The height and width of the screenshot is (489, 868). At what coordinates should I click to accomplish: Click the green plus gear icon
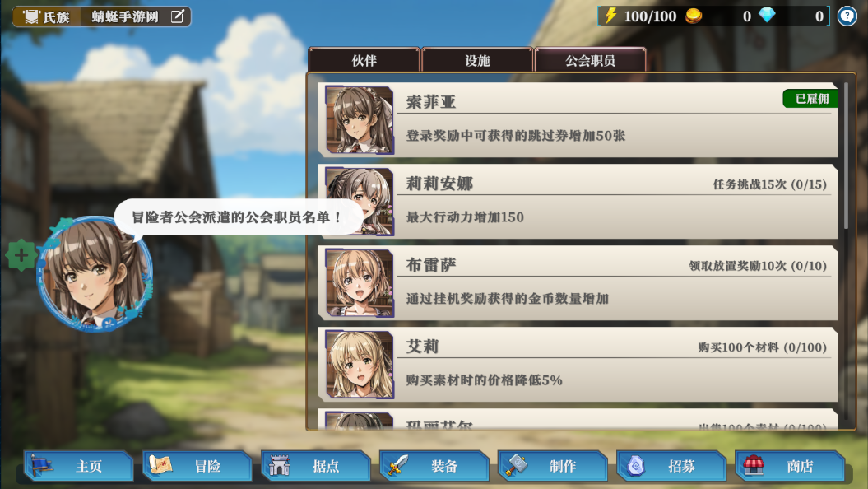click(x=21, y=255)
